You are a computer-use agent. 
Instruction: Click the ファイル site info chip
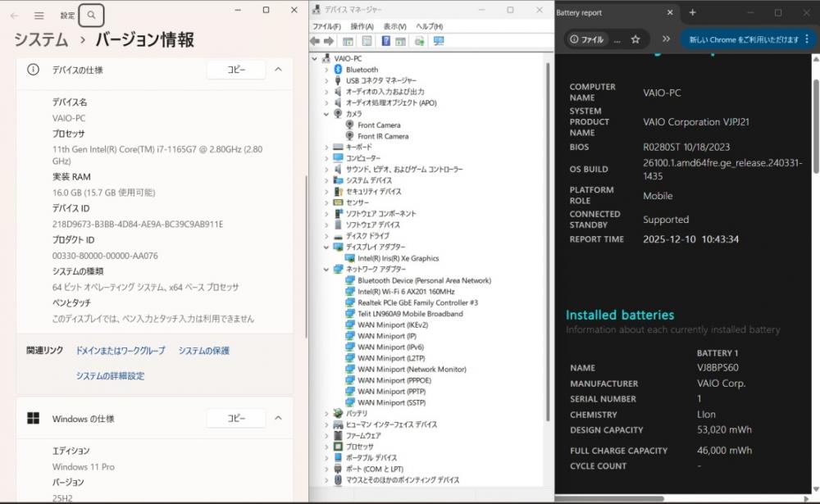tap(587, 39)
